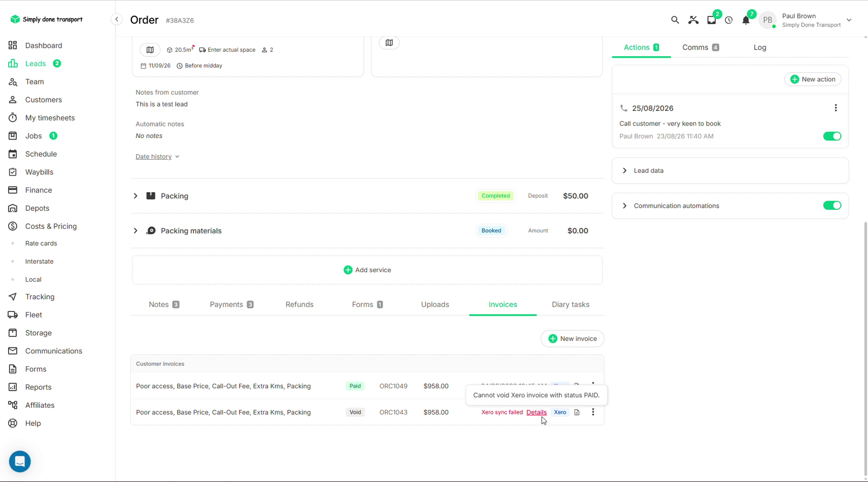Open the Paul Brown account dropdown arrow
868x482 pixels.
[x=849, y=20]
